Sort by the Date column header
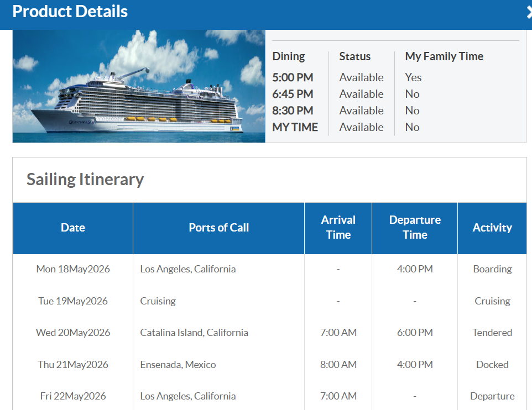 point(72,228)
